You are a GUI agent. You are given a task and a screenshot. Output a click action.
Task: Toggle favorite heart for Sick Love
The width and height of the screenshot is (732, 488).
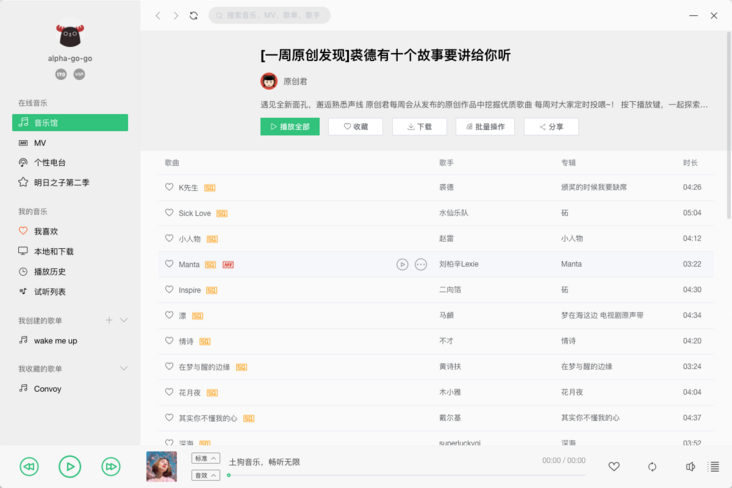tap(169, 212)
